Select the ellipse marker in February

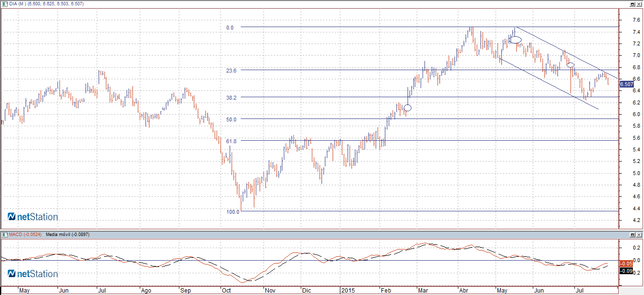(407, 108)
